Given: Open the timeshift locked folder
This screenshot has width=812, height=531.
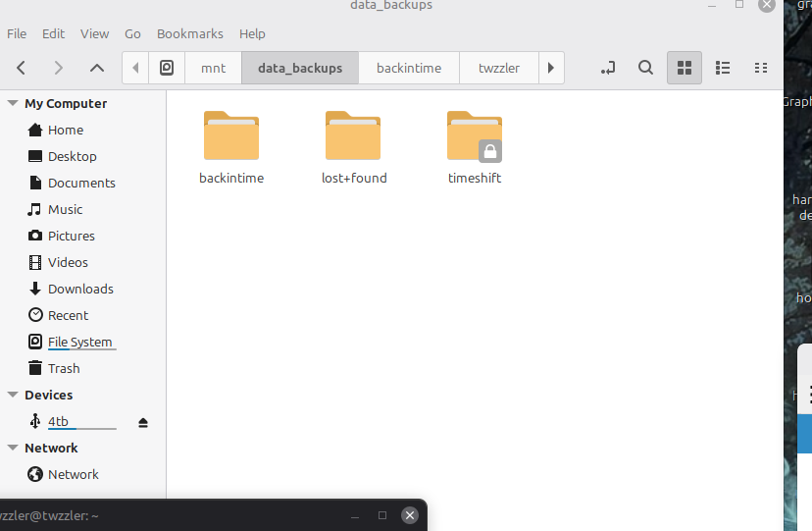Looking at the screenshot, I should tap(475, 137).
